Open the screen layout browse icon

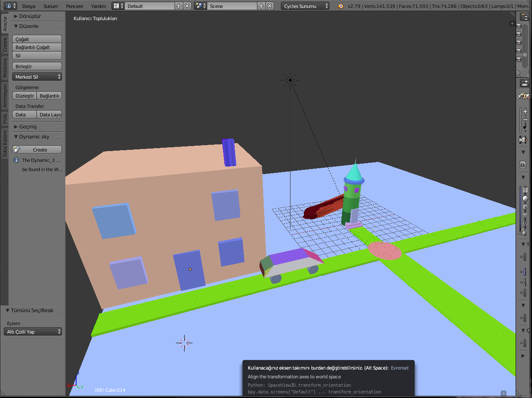(x=118, y=6)
